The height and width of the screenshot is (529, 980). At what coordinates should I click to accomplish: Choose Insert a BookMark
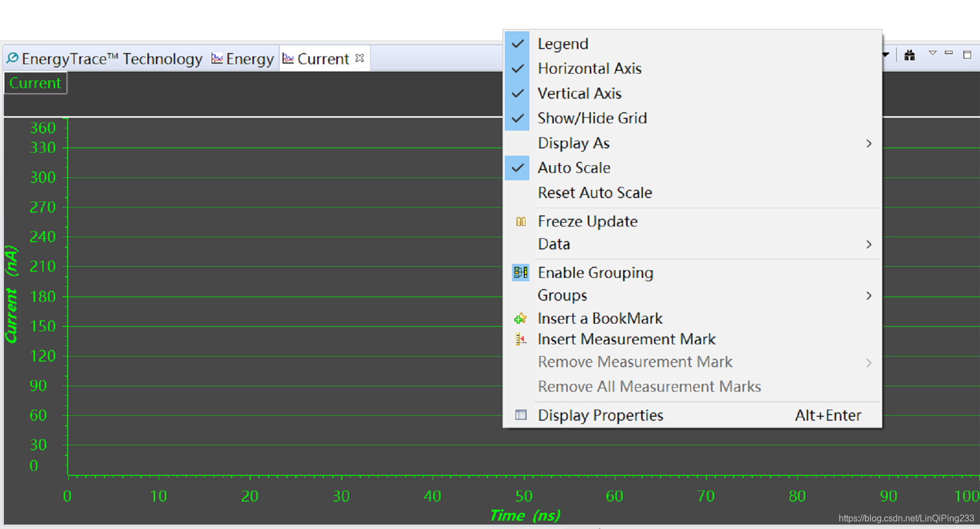click(x=692, y=318)
